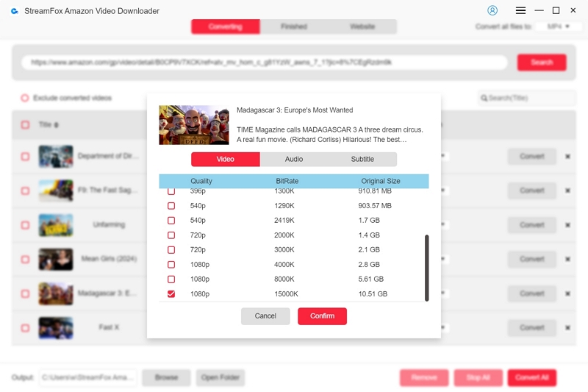
Task: Click the Stop All button
Action: click(x=478, y=377)
